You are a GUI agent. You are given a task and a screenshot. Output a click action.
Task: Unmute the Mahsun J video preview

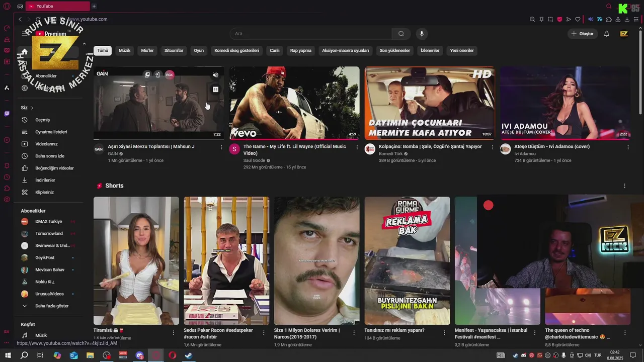tap(215, 75)
